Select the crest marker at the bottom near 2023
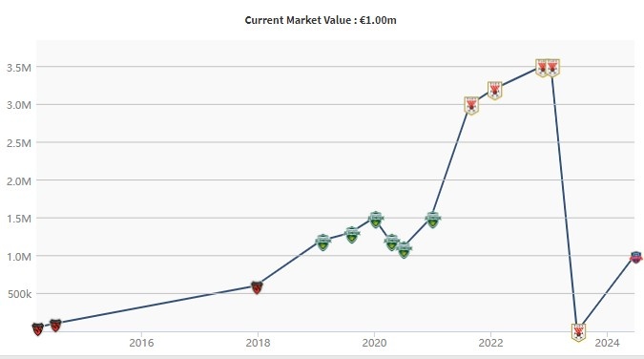This screenshot has width=644, height=359. (579, 332)
